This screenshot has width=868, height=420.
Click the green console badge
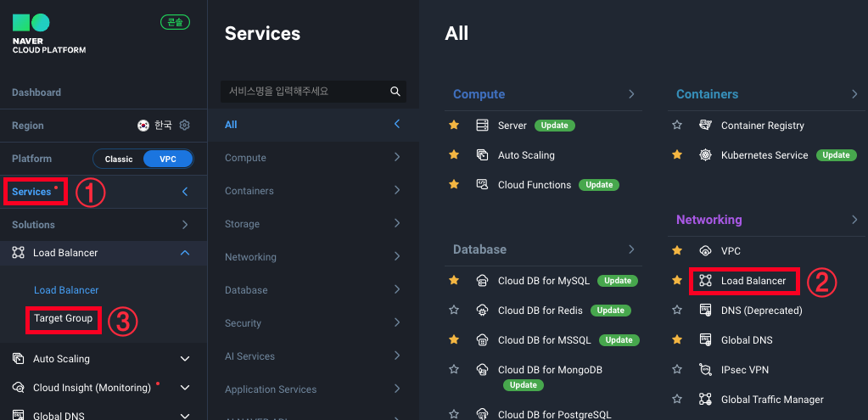pos(175,22)
